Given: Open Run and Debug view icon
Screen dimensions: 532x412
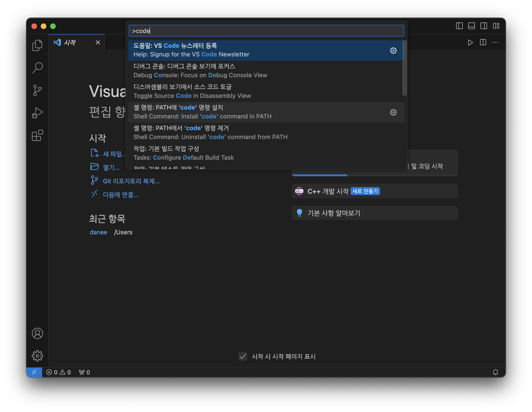Looking at the screenshot, I should tap(37, 113).
